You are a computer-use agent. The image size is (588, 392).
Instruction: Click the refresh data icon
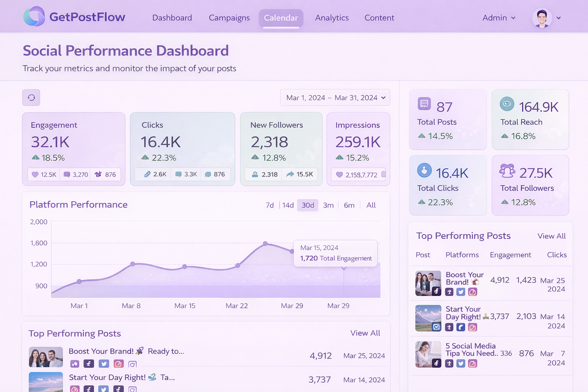[31, 98]
